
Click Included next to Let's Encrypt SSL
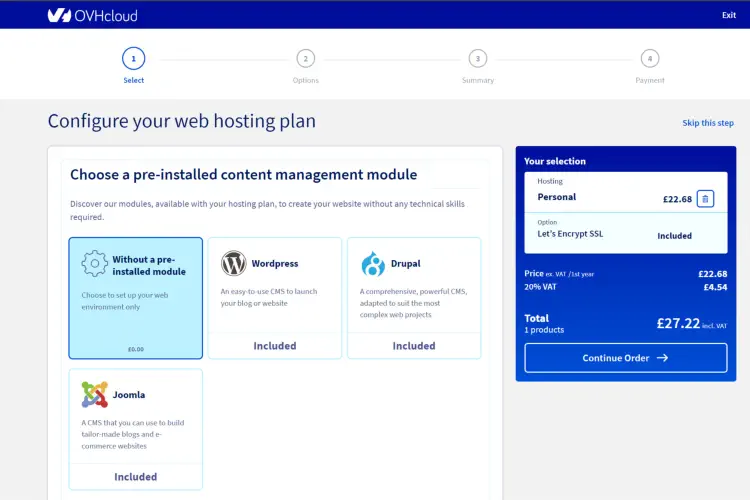tap(674, 236)
